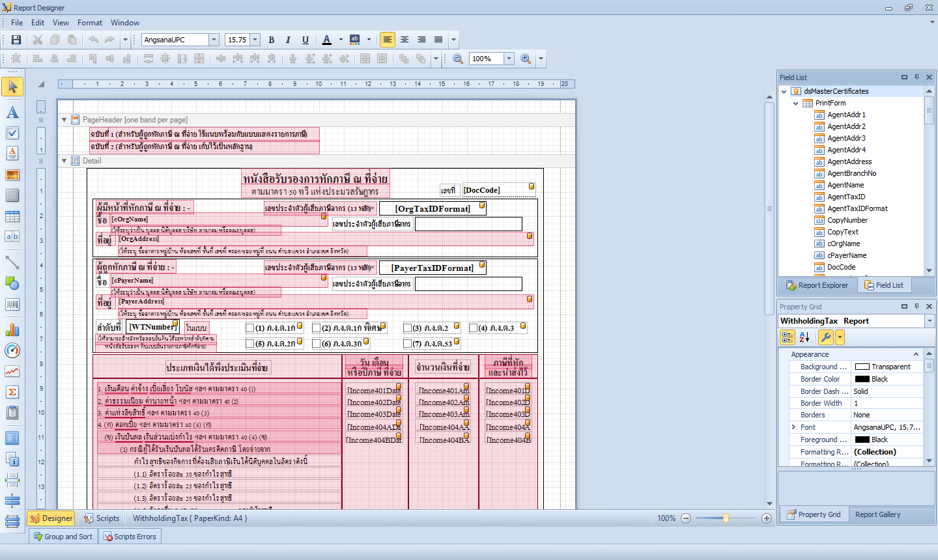Apply the Foreground Color A icon
This screenshot has height=560, width=938.
tap(327, 40)
